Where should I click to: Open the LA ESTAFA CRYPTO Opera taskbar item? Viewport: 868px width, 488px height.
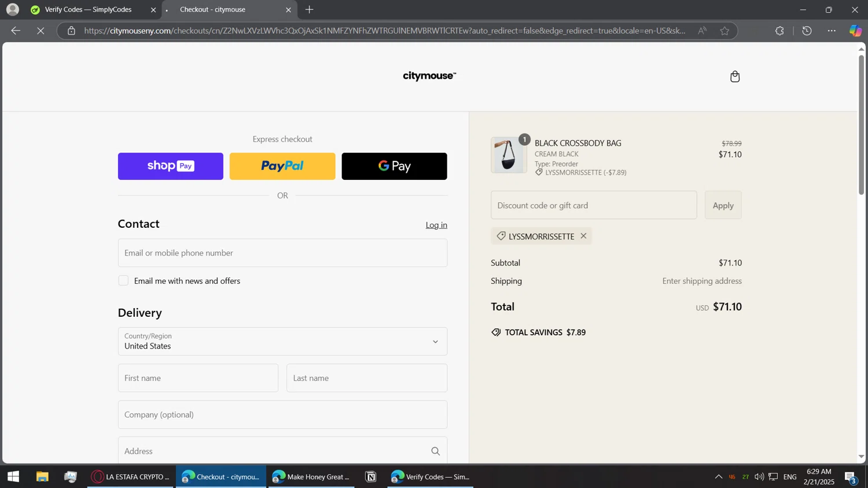pyautogui.click(x=131, y=477)
